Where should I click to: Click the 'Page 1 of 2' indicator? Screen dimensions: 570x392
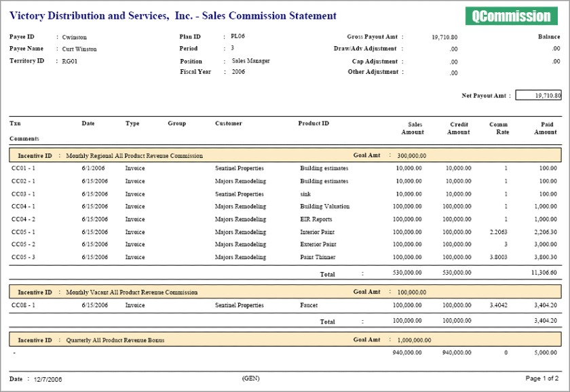(x=542, y=378)
